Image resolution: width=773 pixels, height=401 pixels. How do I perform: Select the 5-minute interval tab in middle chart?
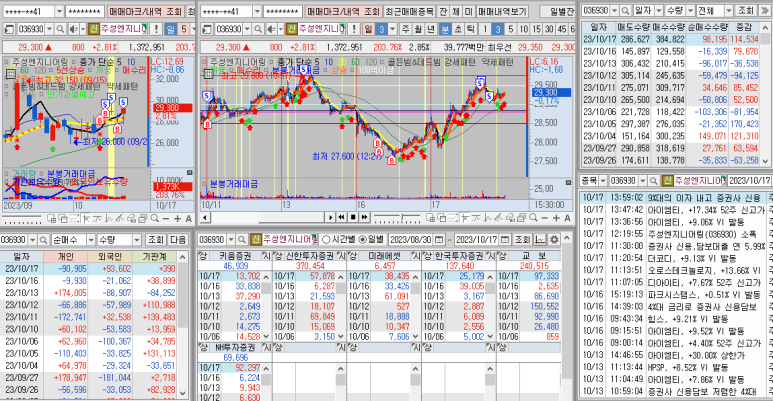[x=510, y=30]
